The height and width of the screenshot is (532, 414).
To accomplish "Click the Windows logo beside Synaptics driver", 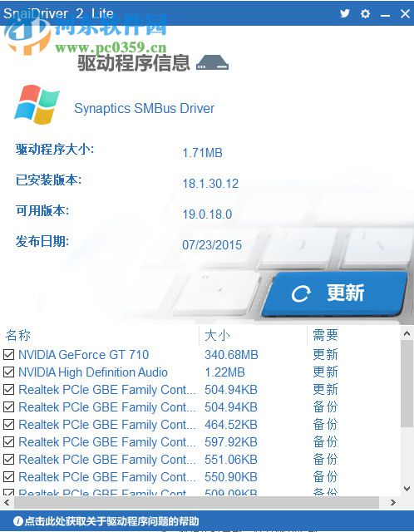I will (x=37, y=105).
